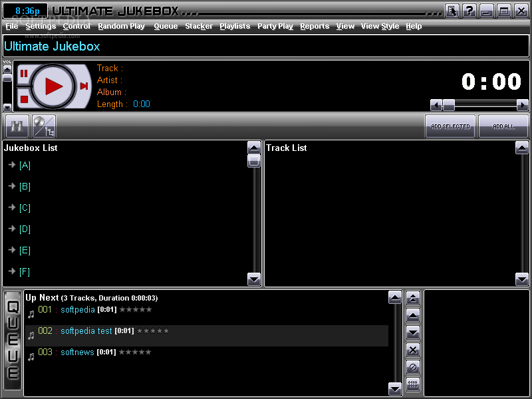Move selected queue track down one
This screenshot has width=532, height=399.
click(413, 332)
